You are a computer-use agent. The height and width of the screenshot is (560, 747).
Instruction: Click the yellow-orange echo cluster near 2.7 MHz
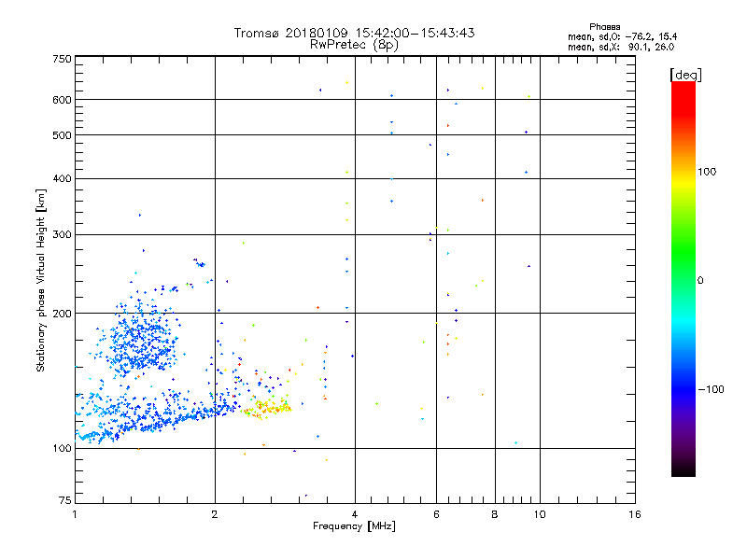tap(267, 408)
